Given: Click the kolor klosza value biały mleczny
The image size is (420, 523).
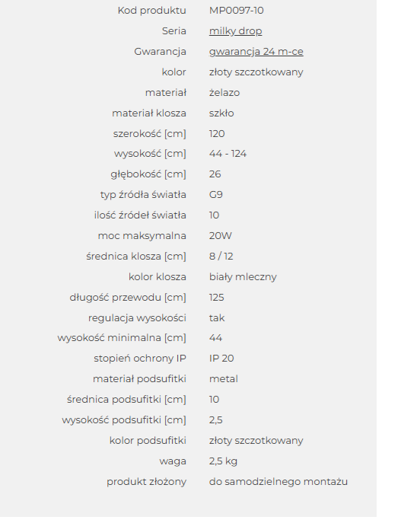Looking at the screenshot, I should (x=243, y=277).
